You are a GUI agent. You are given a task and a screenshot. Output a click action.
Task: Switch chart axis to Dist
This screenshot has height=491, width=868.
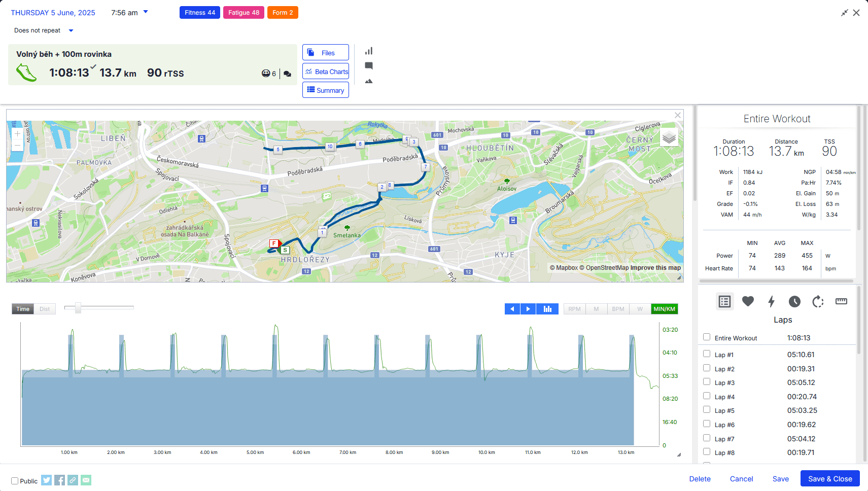coord(45,309)
